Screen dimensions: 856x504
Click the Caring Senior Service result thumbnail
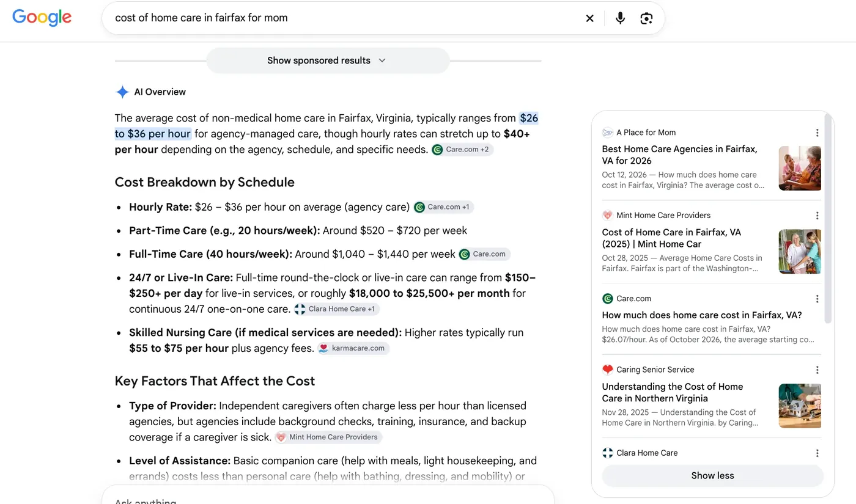pos(800,406)
